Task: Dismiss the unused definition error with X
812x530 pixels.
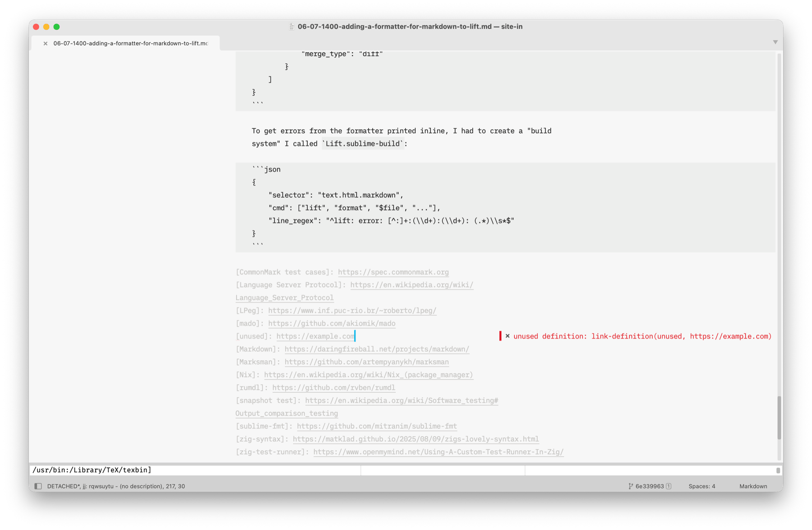Action: pos(507,336)
